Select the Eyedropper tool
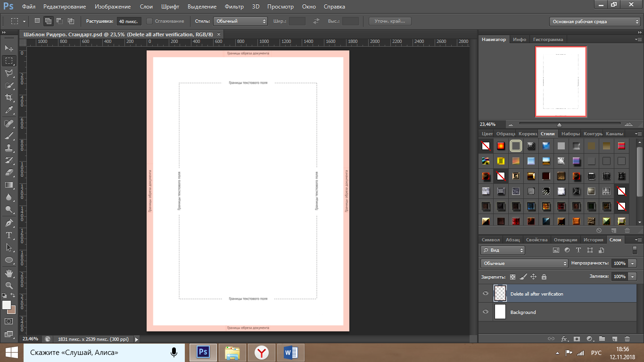The height and width of the screenshot is (362, 644). [x=8, y=110]
